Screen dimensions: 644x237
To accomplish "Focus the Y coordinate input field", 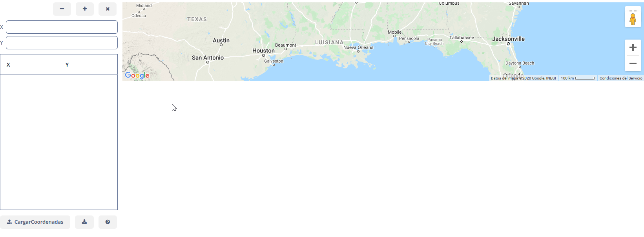I will pos(62,43).
